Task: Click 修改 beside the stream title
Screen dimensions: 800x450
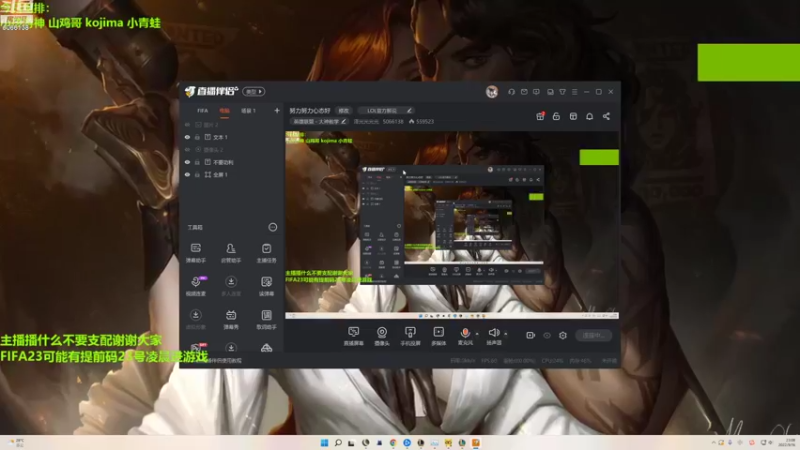Action: tap(344, 111)
